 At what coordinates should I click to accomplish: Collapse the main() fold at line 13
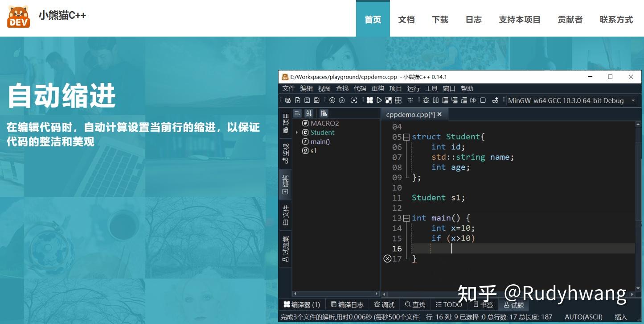tap(406, 218)
